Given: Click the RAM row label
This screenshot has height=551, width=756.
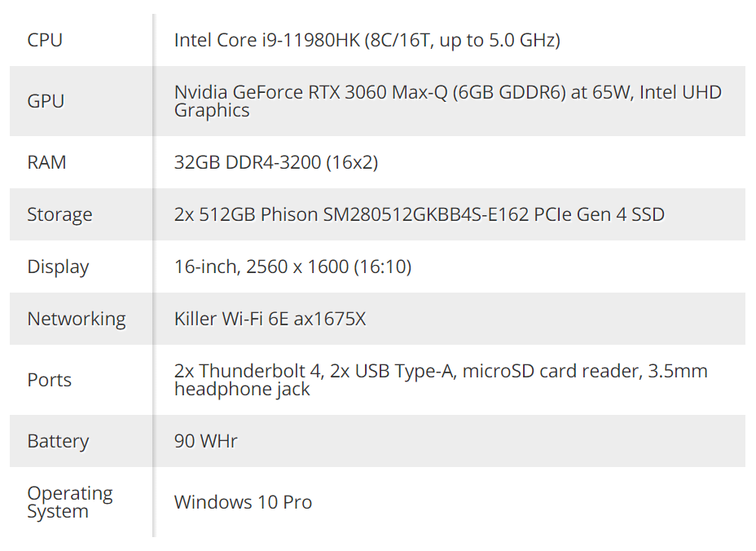Looking at the screenshot, I should [46, 162].
